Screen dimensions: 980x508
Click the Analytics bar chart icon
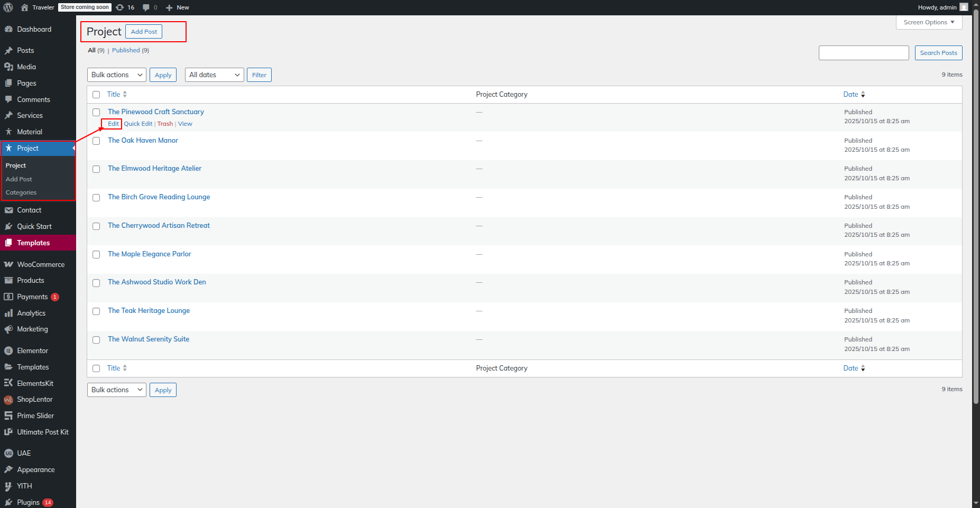pyautogui.click(x=8, y=313)
